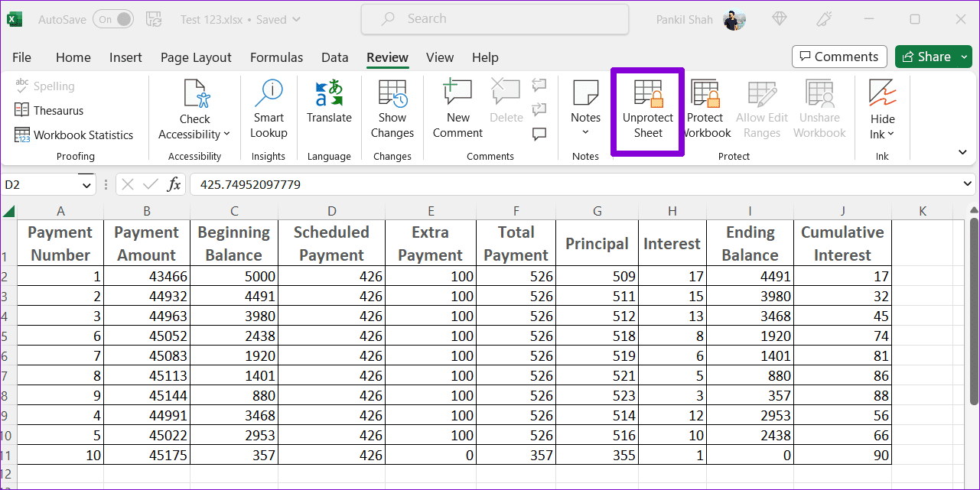The width and height of the screenshot is (980, 490).
Task: Select cell containing 45175
Action: point(147,456)
